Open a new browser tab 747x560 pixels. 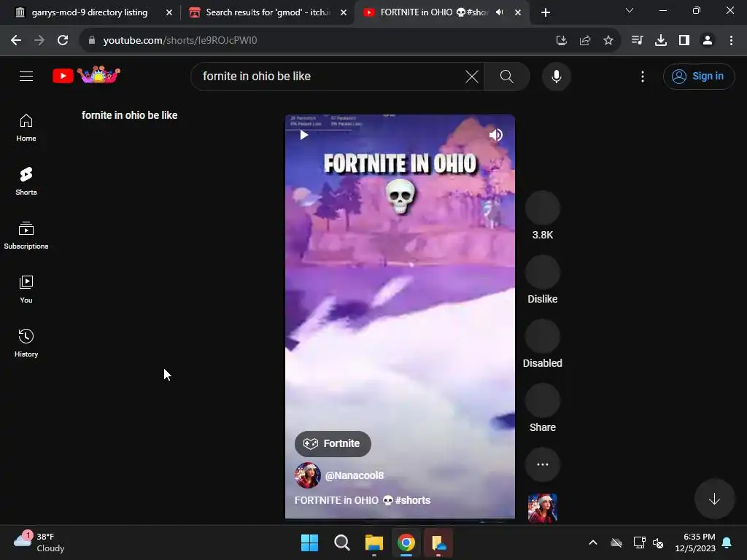coord(546,12)
